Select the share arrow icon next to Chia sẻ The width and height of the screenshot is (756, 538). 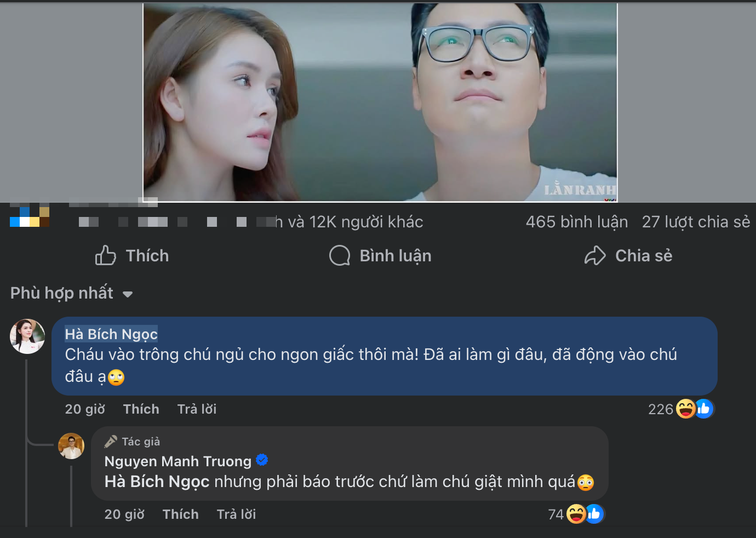tap(595, 255)
